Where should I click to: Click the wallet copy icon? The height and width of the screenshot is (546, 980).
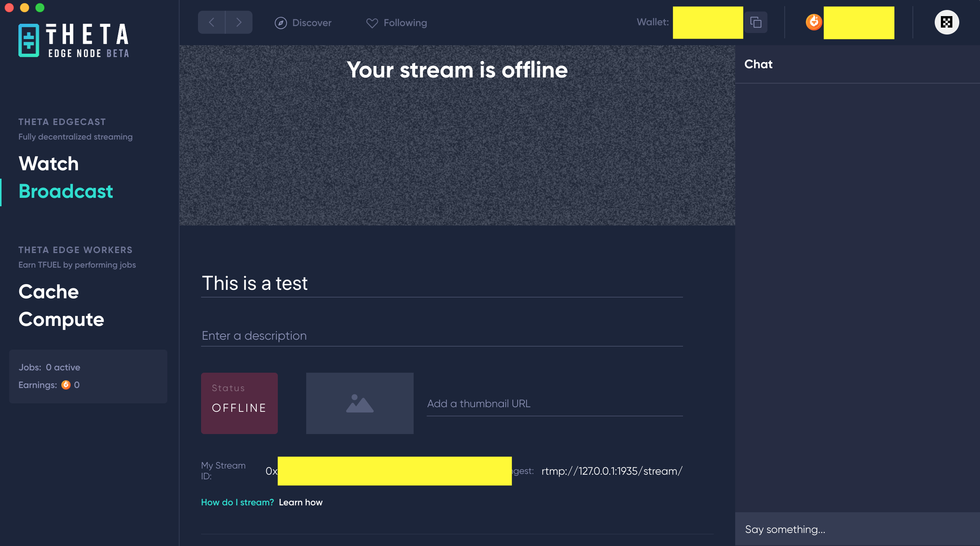point(756,22)
